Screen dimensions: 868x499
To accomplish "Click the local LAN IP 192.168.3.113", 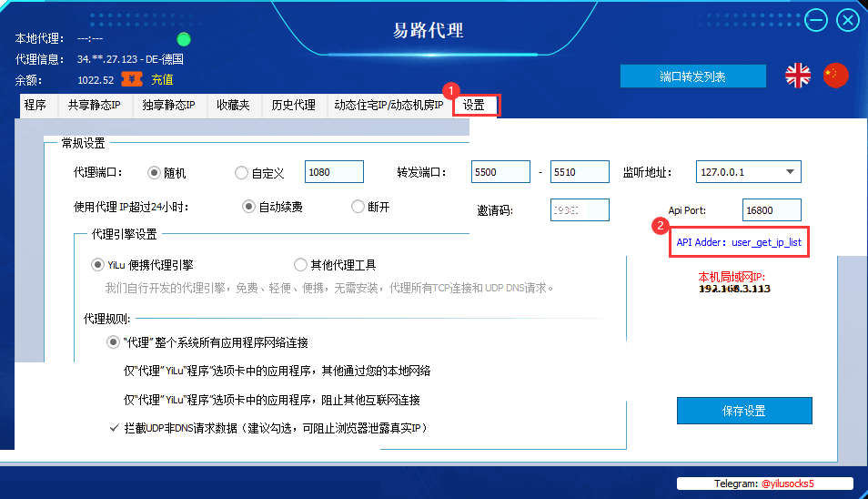I will pyautogui.click(x=734, y=289).
